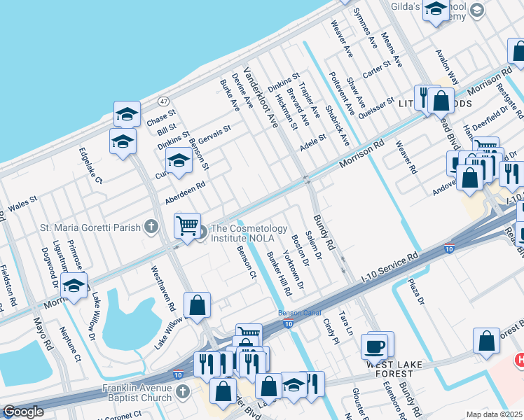Click the Gervais St label

pos(214,134)
